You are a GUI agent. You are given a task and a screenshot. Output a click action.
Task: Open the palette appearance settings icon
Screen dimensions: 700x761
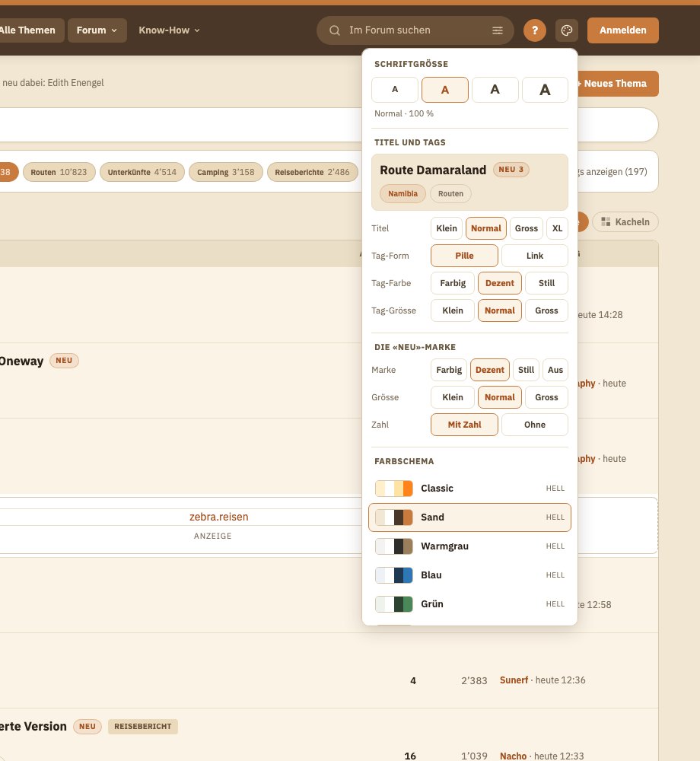pyautogui.click(x=567, y=30)
